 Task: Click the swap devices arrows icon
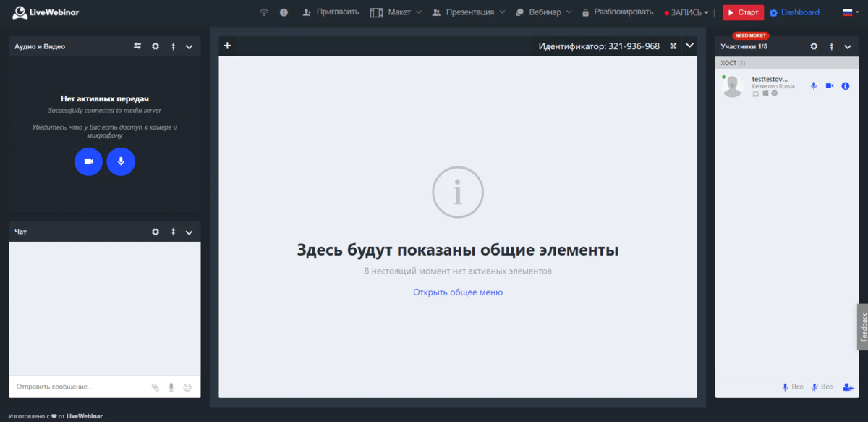[x=137, y=46]
